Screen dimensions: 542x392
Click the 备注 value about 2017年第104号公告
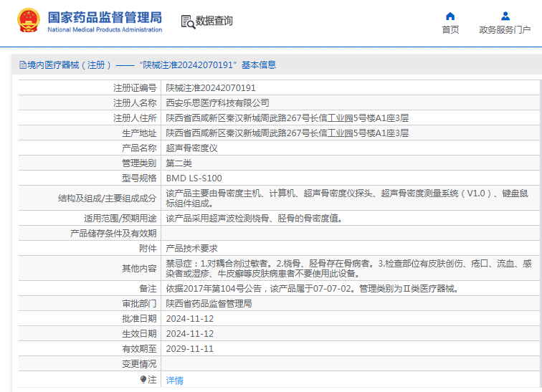[312, 288]
